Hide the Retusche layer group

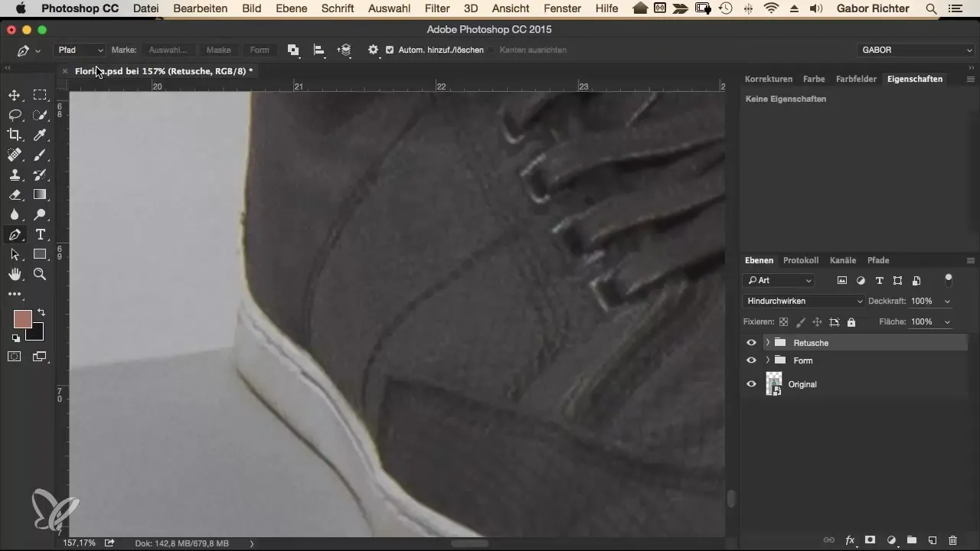pos(751,343)
